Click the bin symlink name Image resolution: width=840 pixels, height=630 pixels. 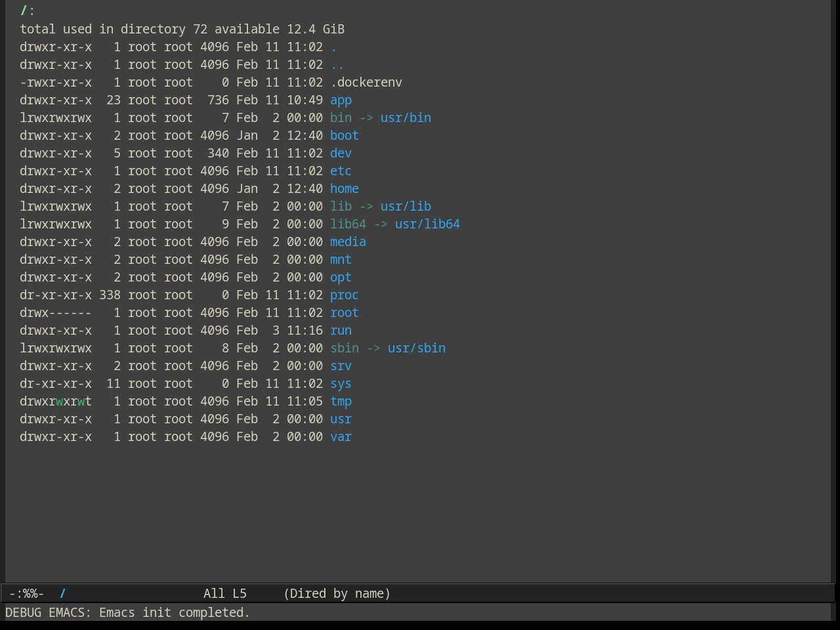point(341,118)
